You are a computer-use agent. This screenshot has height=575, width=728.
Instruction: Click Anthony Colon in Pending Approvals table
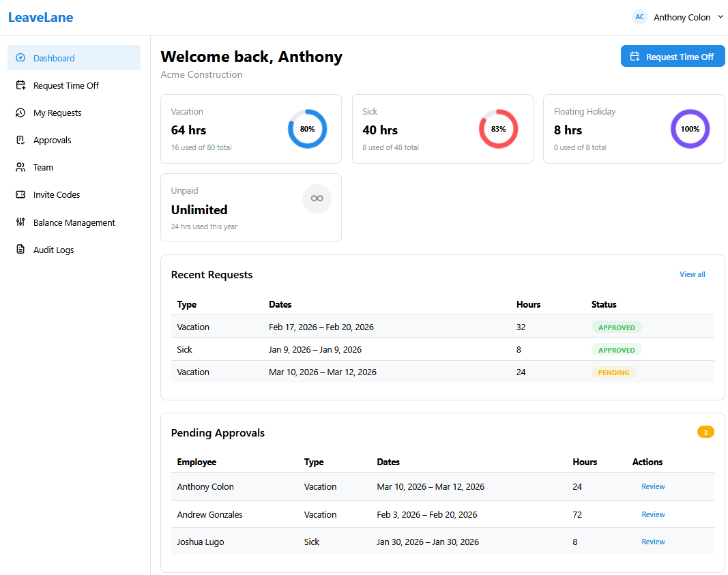pos(205,487)
